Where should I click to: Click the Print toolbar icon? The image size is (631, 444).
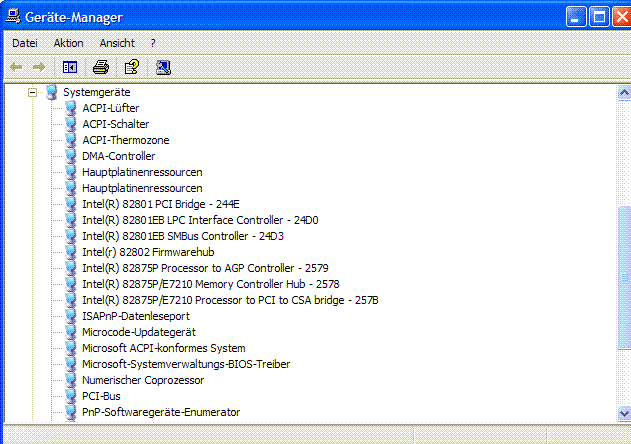[x=101, y=67]
